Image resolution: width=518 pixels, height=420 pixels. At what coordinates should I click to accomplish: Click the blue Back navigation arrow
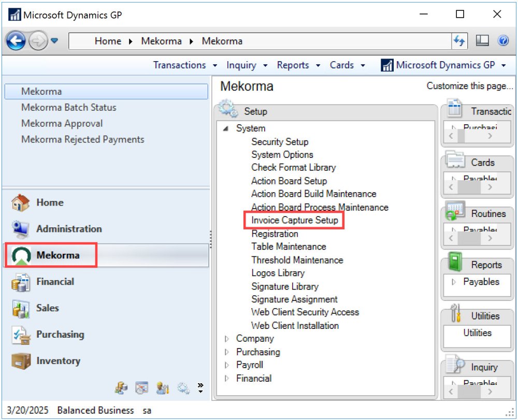coord(16,41)
